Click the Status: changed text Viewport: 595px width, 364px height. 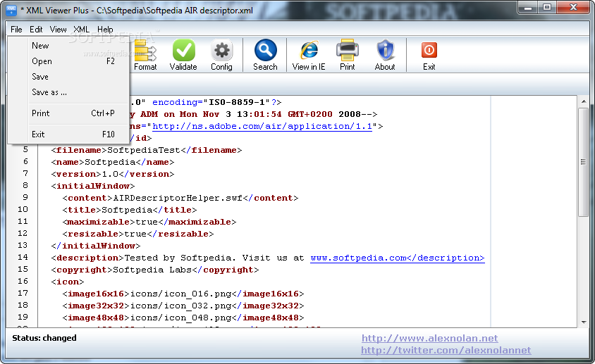point(44,338)
